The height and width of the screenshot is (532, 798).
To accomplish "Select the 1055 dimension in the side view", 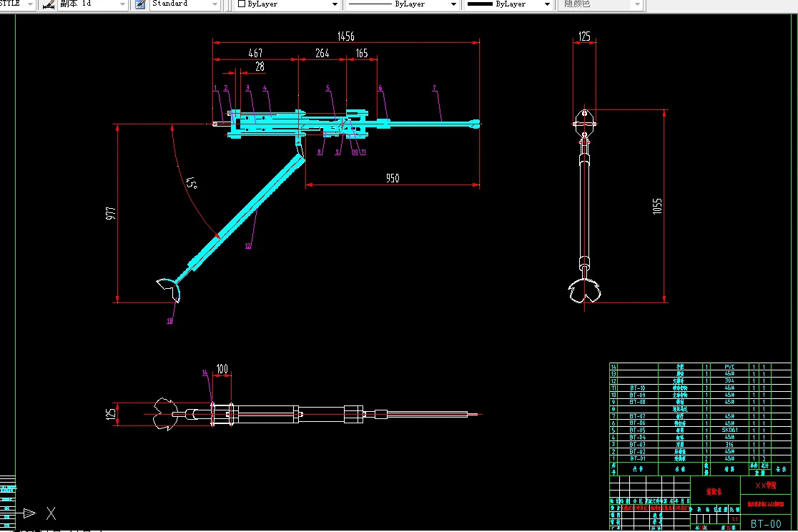I will 657,206.
